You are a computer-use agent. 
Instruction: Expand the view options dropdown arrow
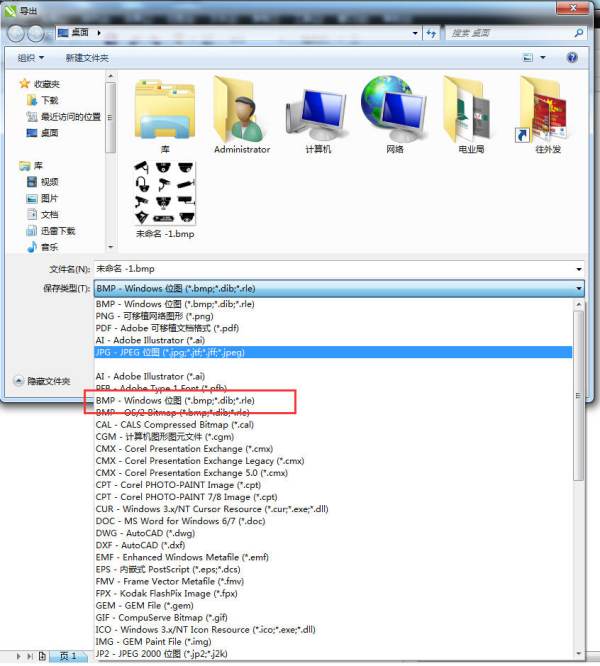pos(543,57)
